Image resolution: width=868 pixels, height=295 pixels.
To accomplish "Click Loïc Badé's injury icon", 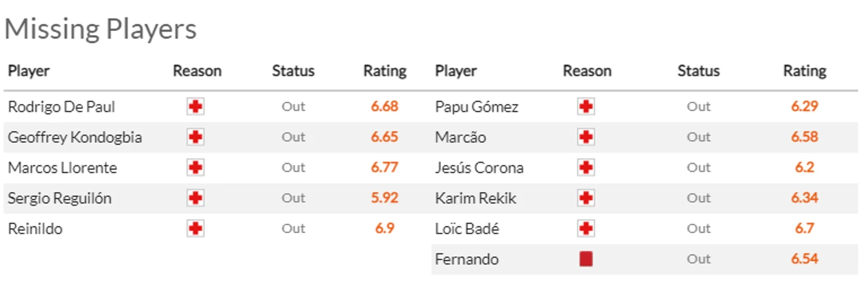I will pyautogui.click(x=586, y=228).
